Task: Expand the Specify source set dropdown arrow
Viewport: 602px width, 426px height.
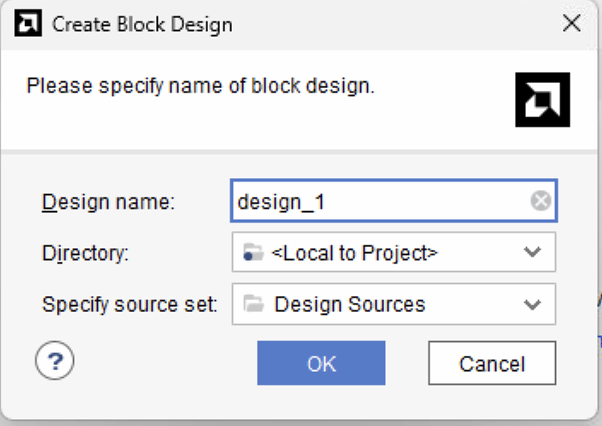Action: [x=532, y=304]
